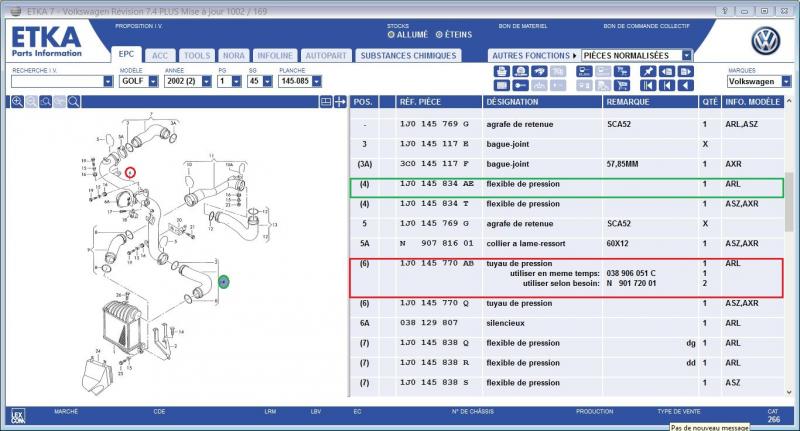The height and width of the screenshot is (431, 800).
Task: Click the printer icon in the toolbar
Action: (x=502, y=71)
